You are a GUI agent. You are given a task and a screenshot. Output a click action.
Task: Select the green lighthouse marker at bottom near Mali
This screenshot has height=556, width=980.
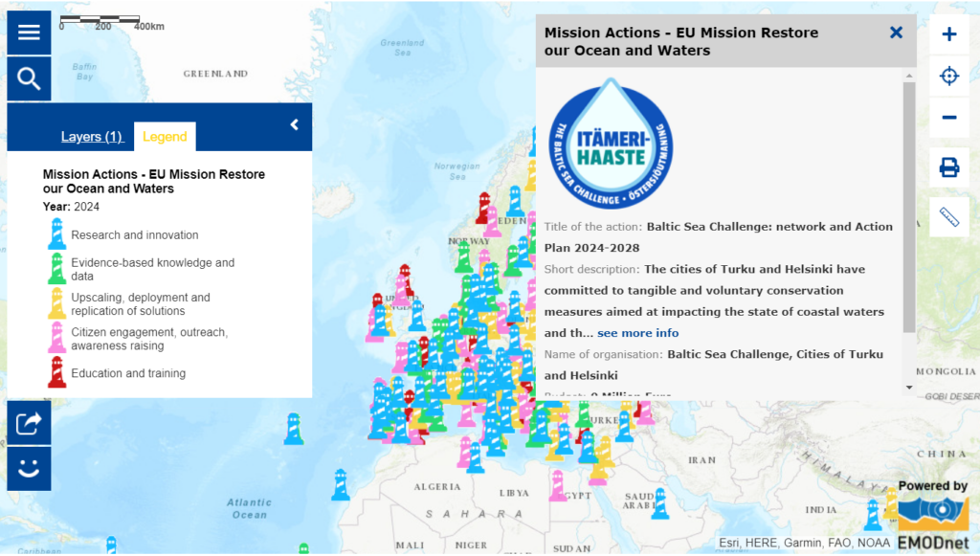(x=303, y=549)
